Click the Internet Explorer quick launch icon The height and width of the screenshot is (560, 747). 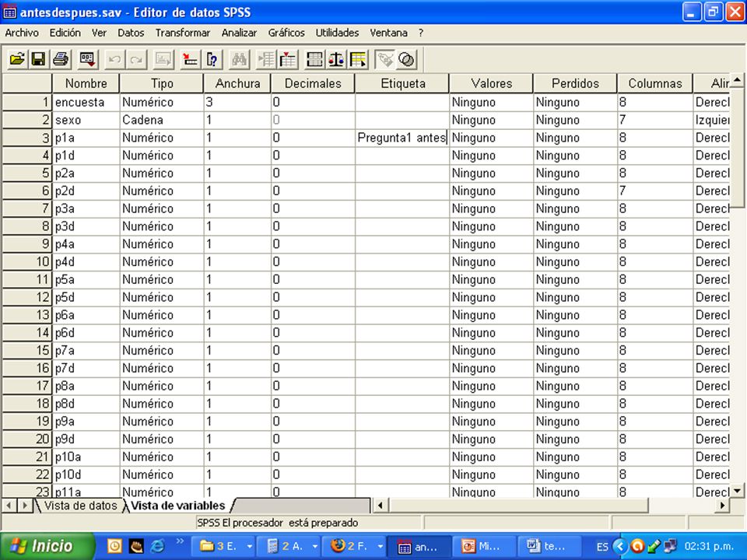click(157, 546)
